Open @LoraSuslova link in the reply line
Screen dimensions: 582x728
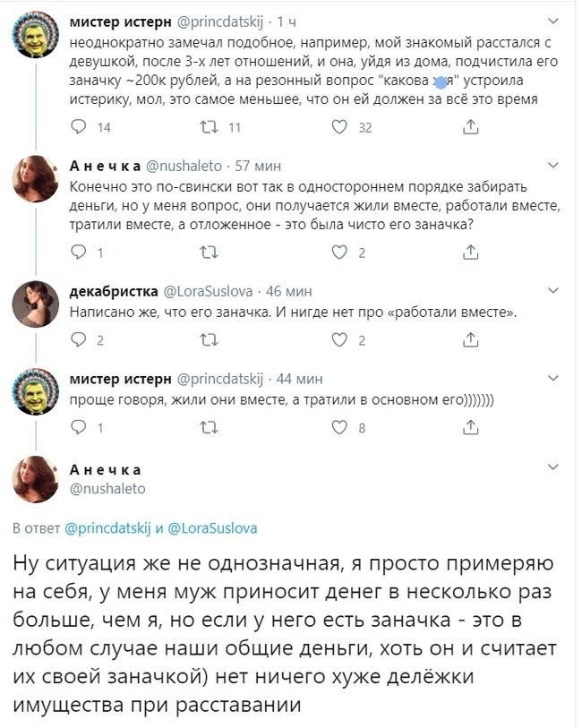tap(211, 528)
